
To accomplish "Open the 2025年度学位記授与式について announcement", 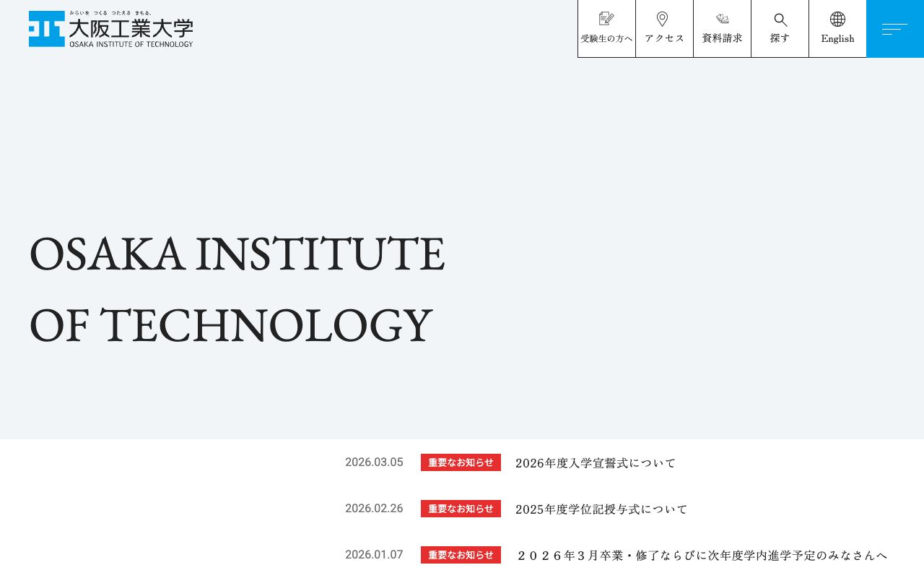I will 601,509.
